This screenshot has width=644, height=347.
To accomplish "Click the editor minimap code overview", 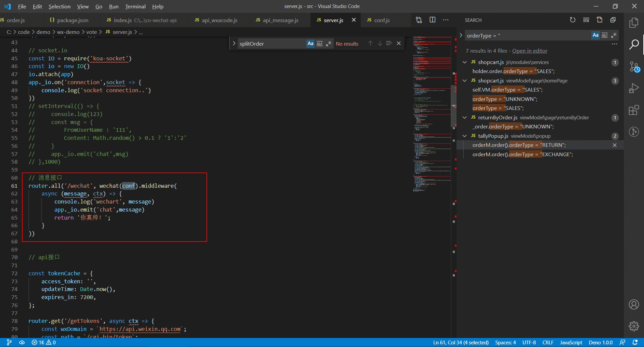I will click(432, 114).
